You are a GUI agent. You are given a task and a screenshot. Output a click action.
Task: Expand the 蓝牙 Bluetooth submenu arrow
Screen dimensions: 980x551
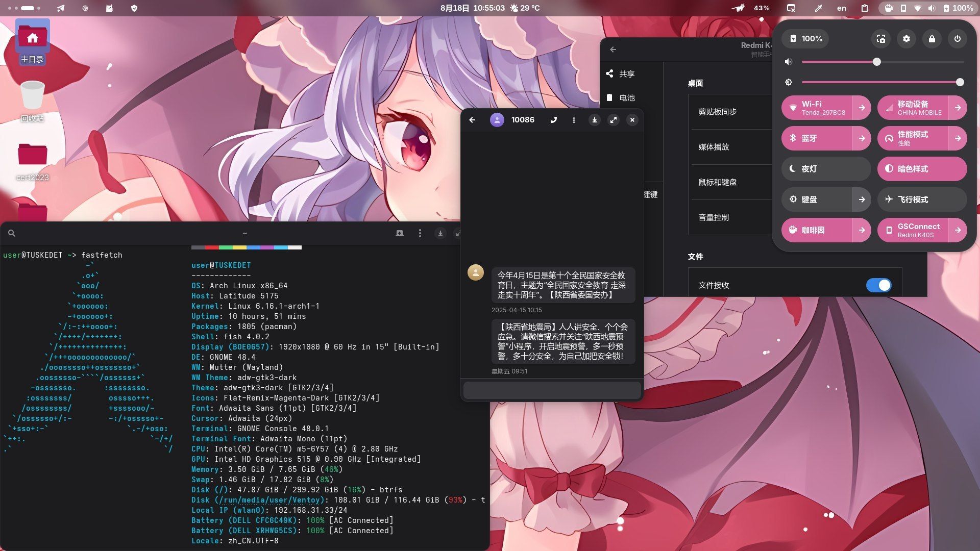(x=862, y=138)
